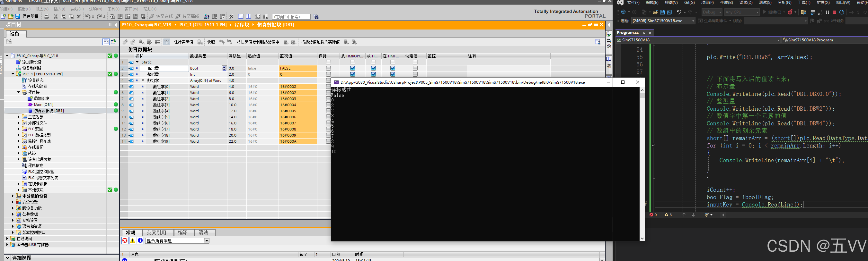
Task: Click split editor horizontally icon
Action: point(241,16)
